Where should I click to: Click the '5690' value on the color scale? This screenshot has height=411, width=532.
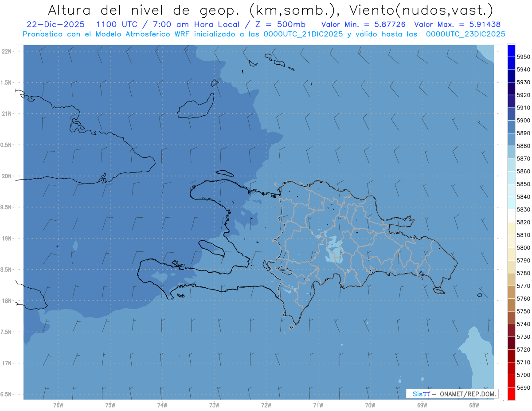click(x=523, y=388)
